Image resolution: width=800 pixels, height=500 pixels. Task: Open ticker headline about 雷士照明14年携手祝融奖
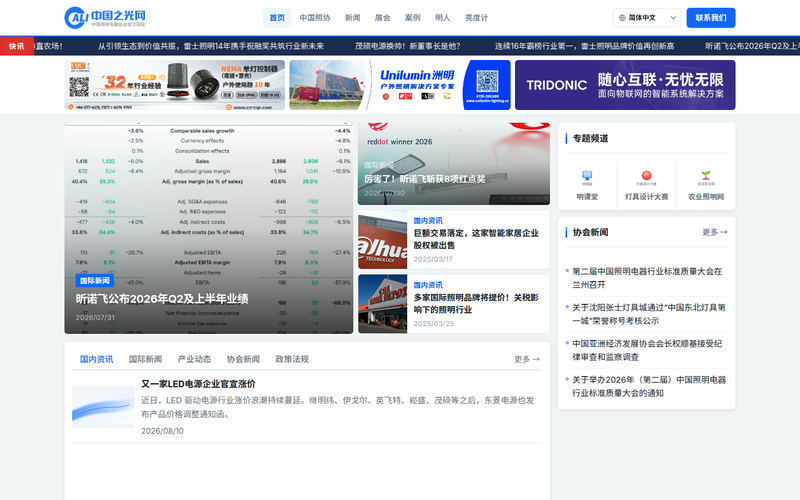click(211, 46)
